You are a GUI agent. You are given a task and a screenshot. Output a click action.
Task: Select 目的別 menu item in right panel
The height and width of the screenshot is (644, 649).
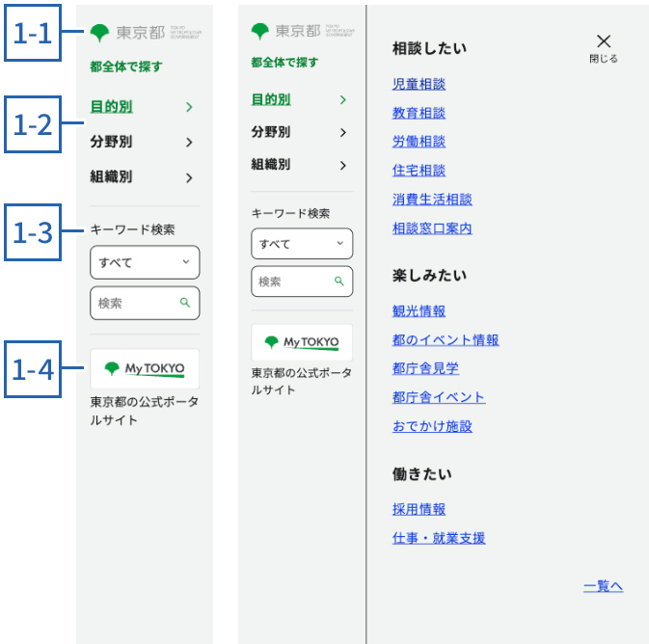click(271, 99)
